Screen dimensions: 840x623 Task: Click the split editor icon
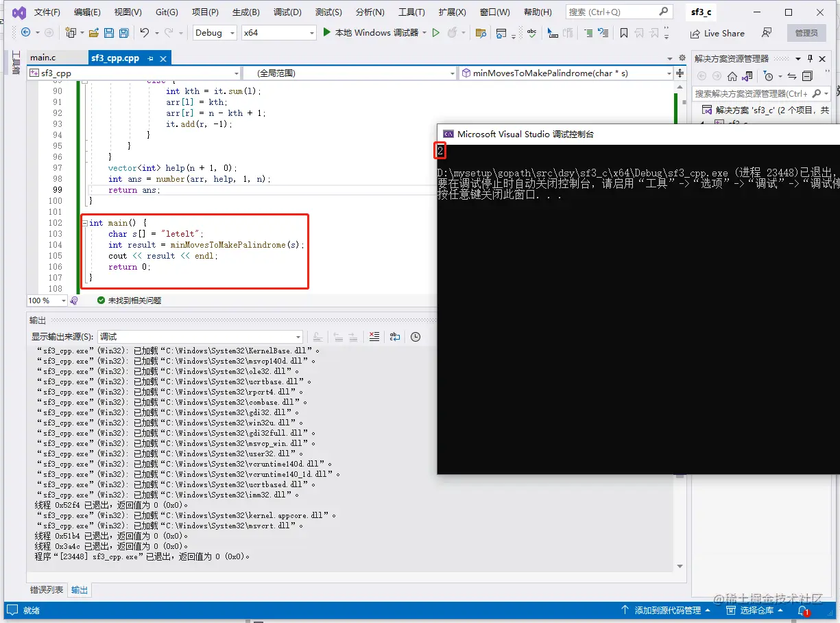pyautogui.click(x=680, y=73)
